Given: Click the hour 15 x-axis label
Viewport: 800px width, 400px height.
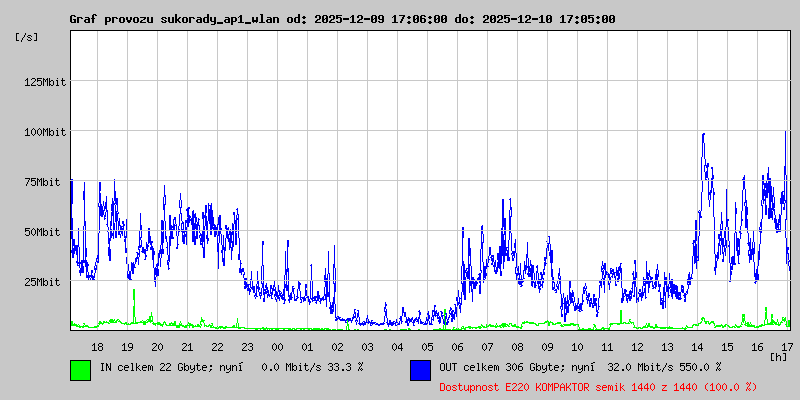Looking at the screenshot, I should (728, 347).
